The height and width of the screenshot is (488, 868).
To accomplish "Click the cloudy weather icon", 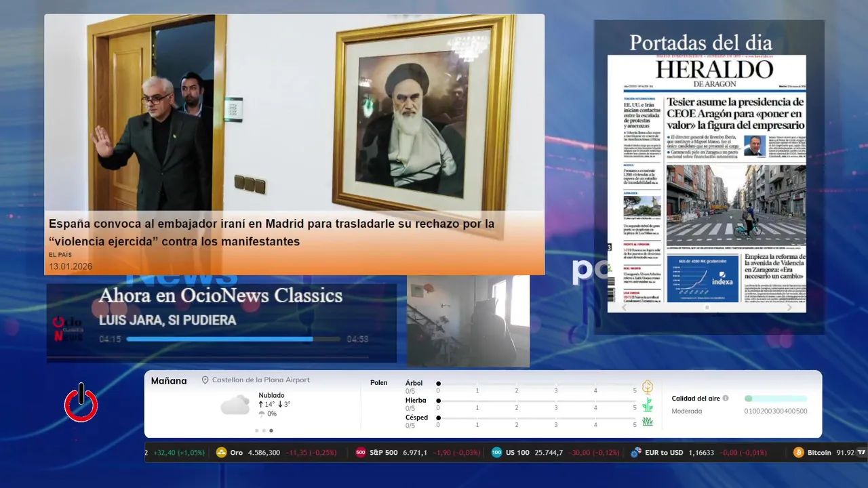I will click(x=235, y=405).
